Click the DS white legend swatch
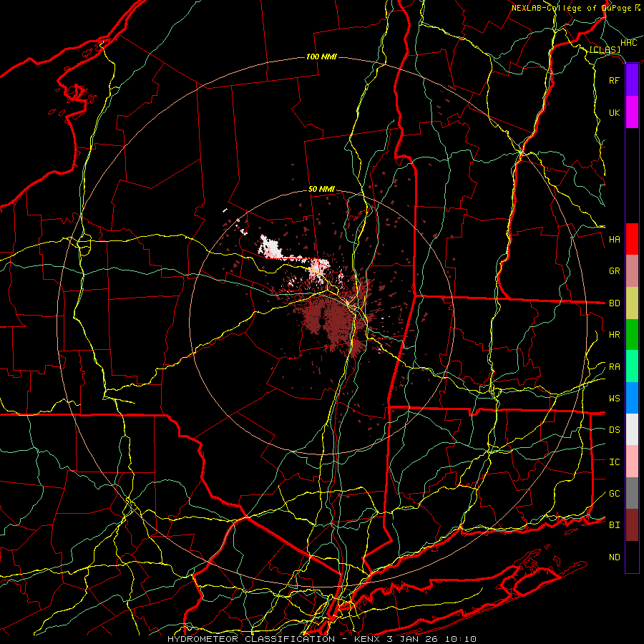Viewport: 644px width, 644px height. (x=632, y=429)
